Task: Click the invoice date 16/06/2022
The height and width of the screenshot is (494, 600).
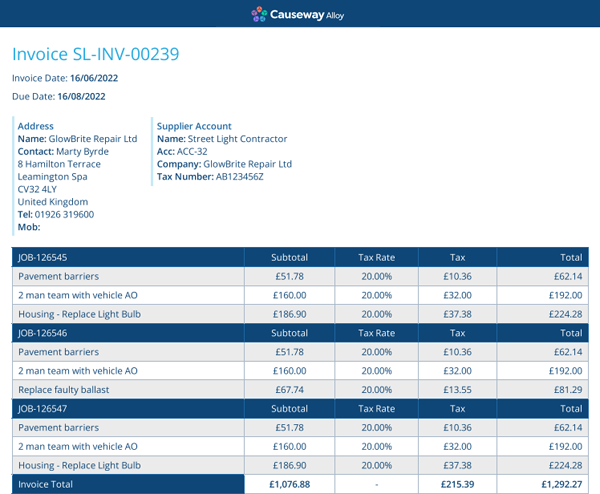Action: click(x=94, y=78)
